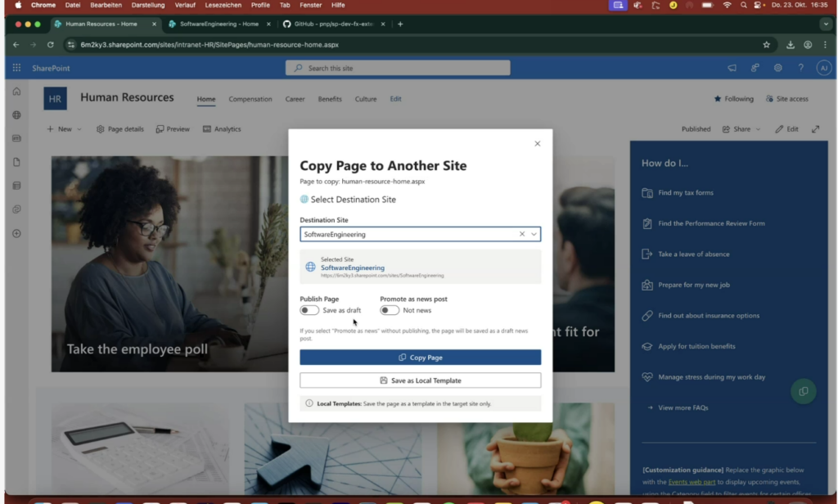Enable Promote as news post switch
The image size is (838, 504).
click(390, 310)
